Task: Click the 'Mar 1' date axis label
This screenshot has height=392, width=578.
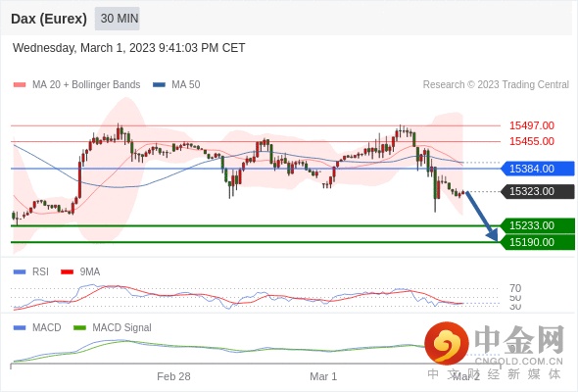Action: coord(323,376)
